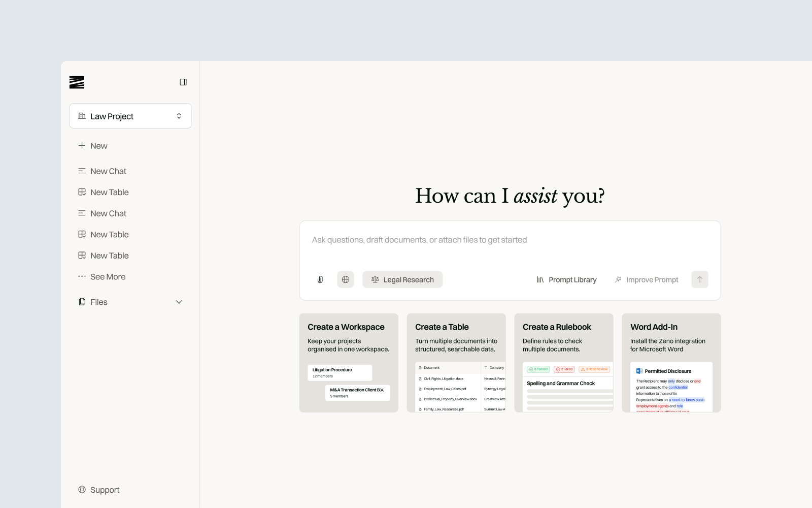Viewport: 812px width, 508px height.
Task: Click the plus New item in sidebar
Action: pos(92,146)
